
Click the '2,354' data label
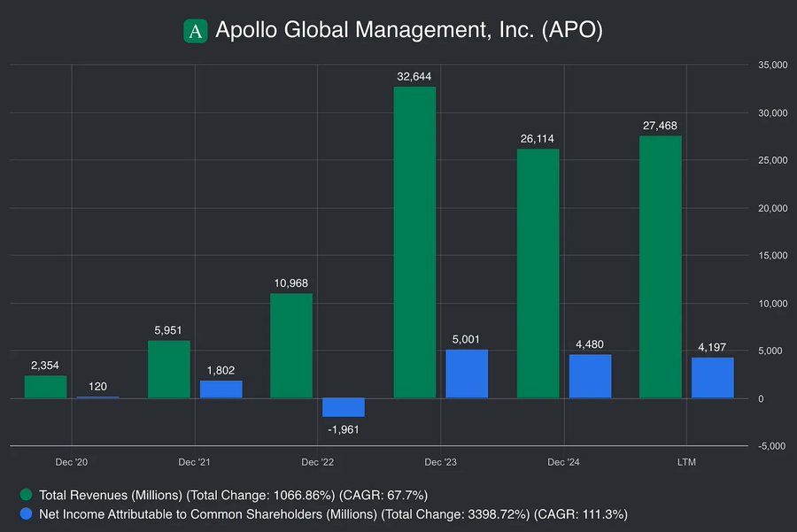45,366
